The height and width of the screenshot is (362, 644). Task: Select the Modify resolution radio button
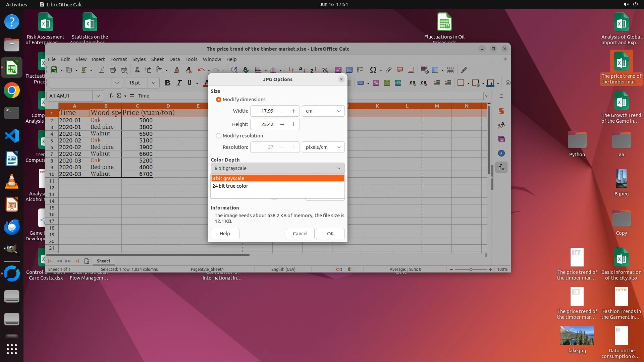(219, 136)
